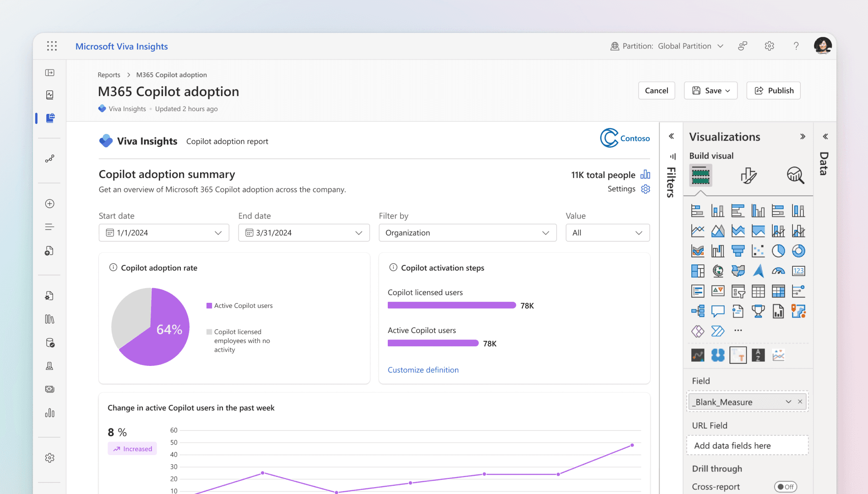This screenshot has width=868, height=494.
Task: Open the help question mark
Action: pyautogui.click(x=796, y=46)
